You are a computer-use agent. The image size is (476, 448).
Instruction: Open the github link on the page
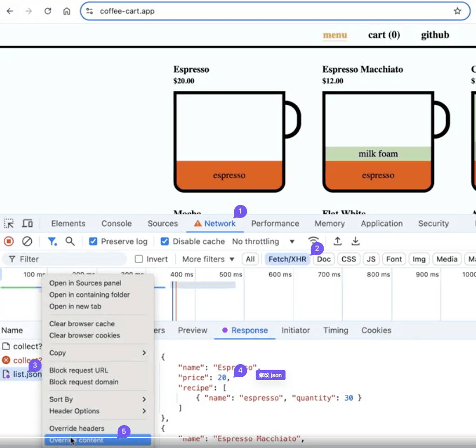(434, 35)
